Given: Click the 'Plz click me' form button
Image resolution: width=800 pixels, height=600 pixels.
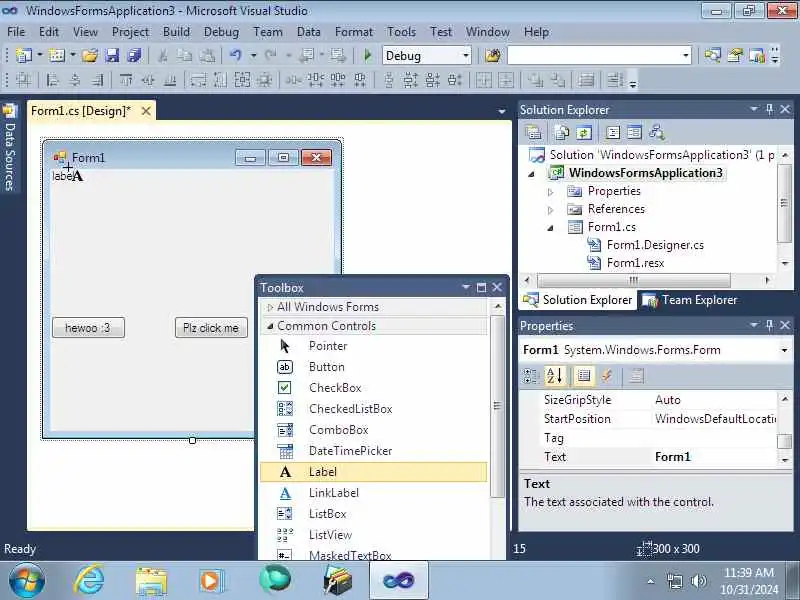Looking at the screenshot, I should click(211, 328).
